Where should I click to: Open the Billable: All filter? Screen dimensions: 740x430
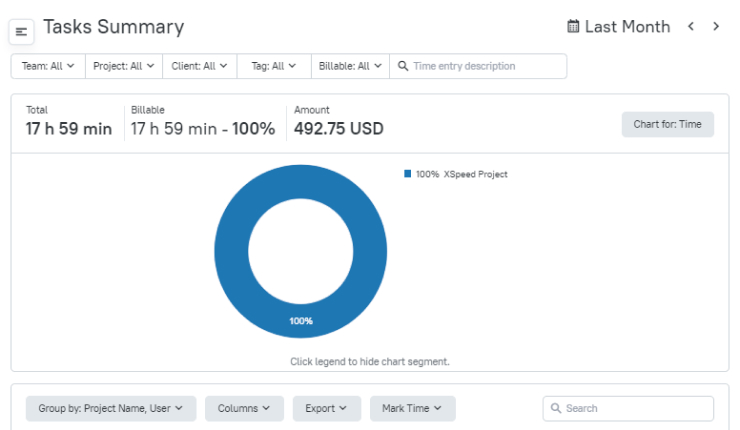350,66
